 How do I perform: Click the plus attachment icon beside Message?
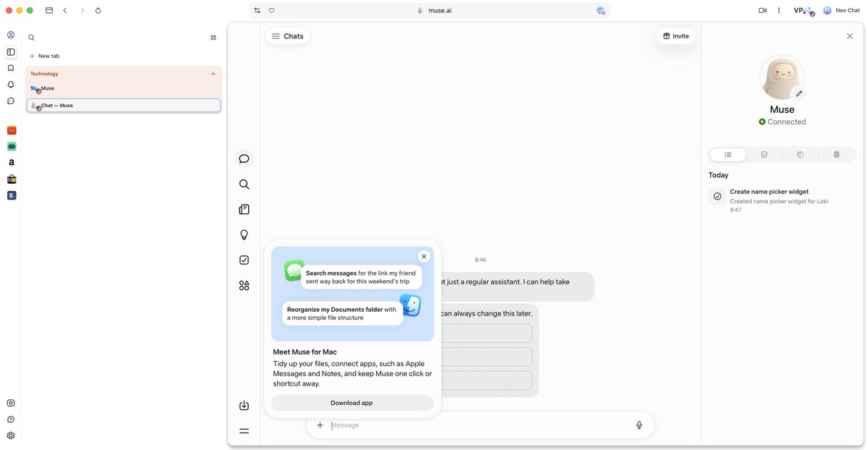[320, 425]
